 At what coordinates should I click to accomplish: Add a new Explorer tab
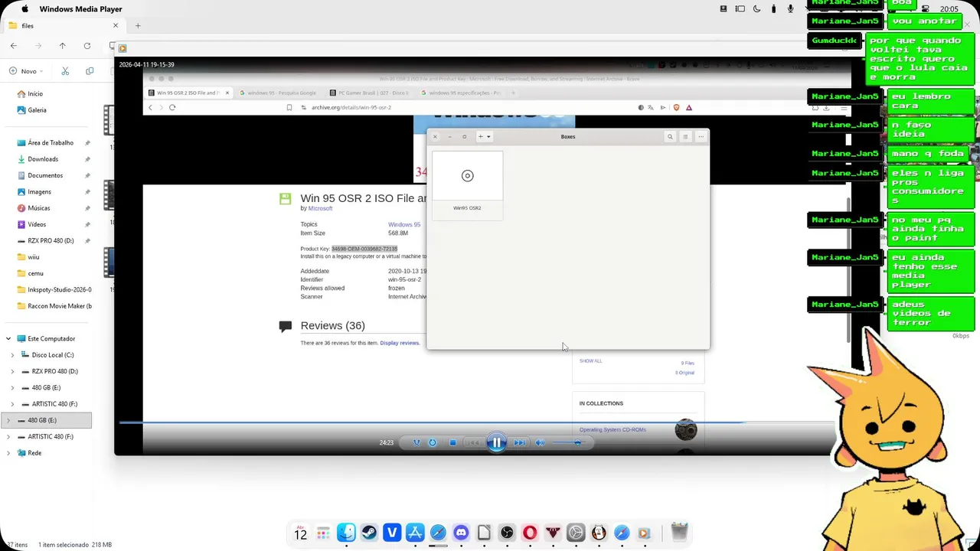[x=138, y=26]
